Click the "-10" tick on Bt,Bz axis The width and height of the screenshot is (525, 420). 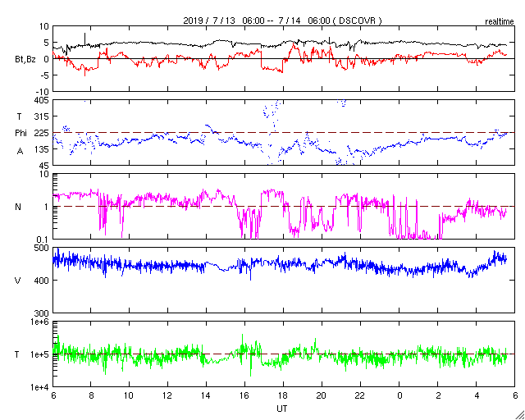coord(42,91)
